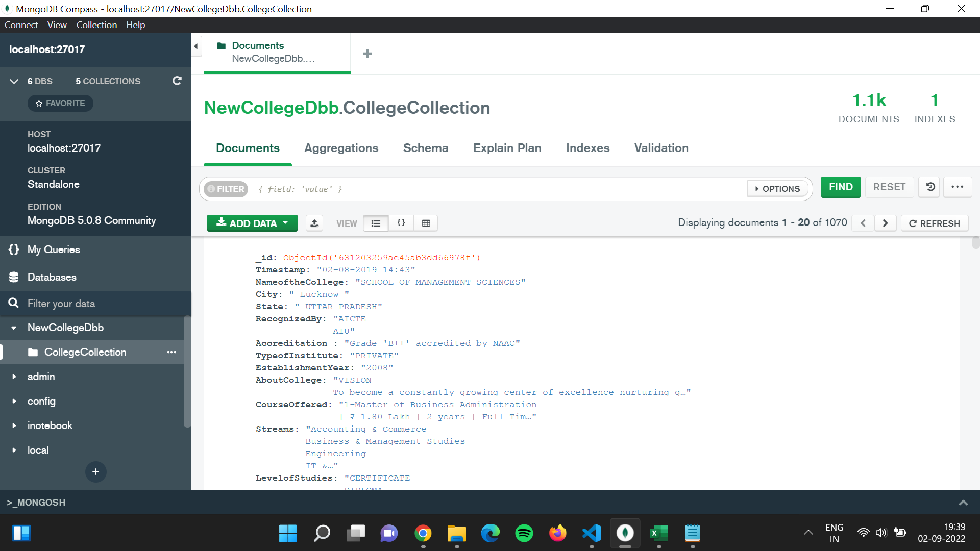This screenshot has height=551, width=980.
Task: Open the ADD DATA dropdown
Action: point(252,223)
